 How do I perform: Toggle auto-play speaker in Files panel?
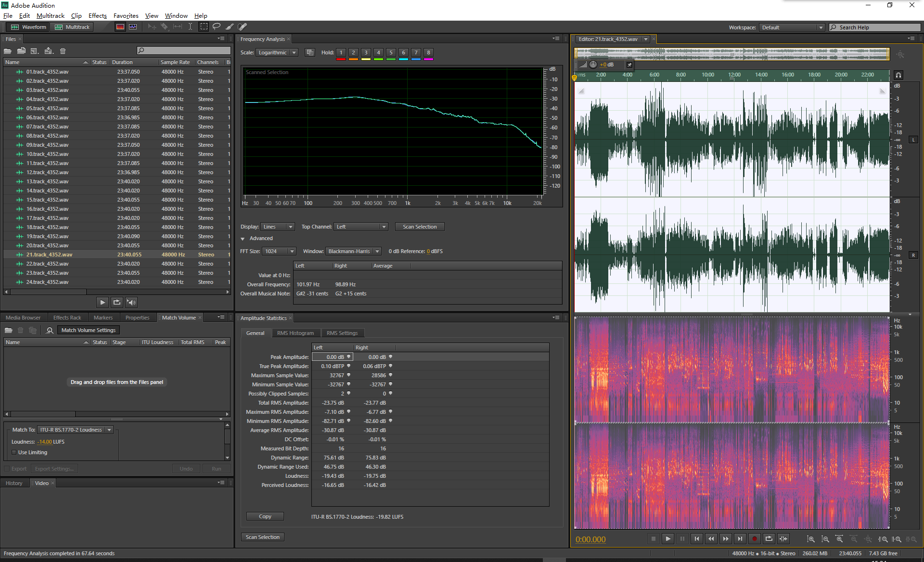[131, 302]
